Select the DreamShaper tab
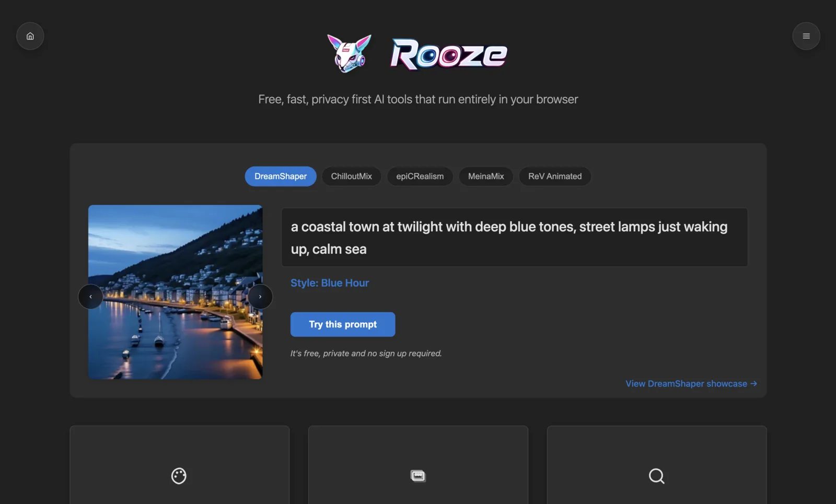 tap(281, 177)
